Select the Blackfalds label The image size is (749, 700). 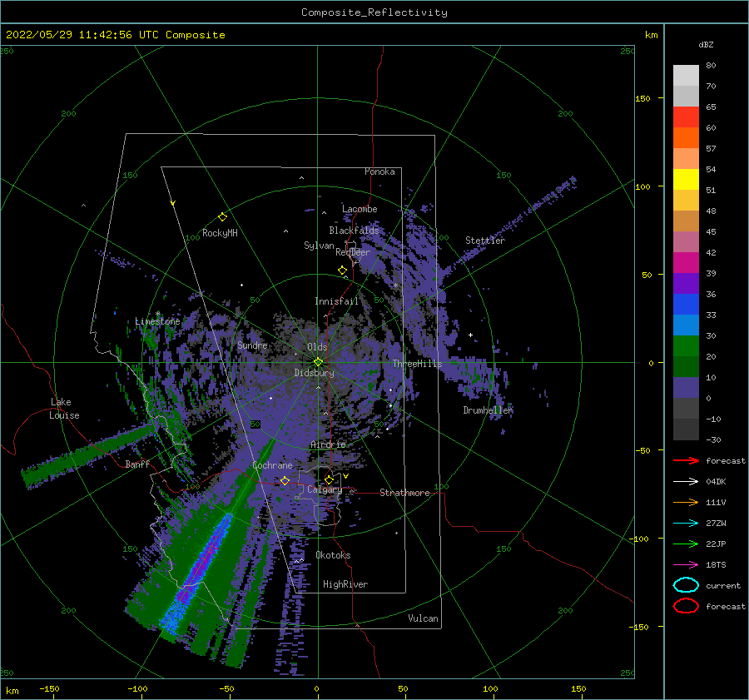click(x=354, y=231)
